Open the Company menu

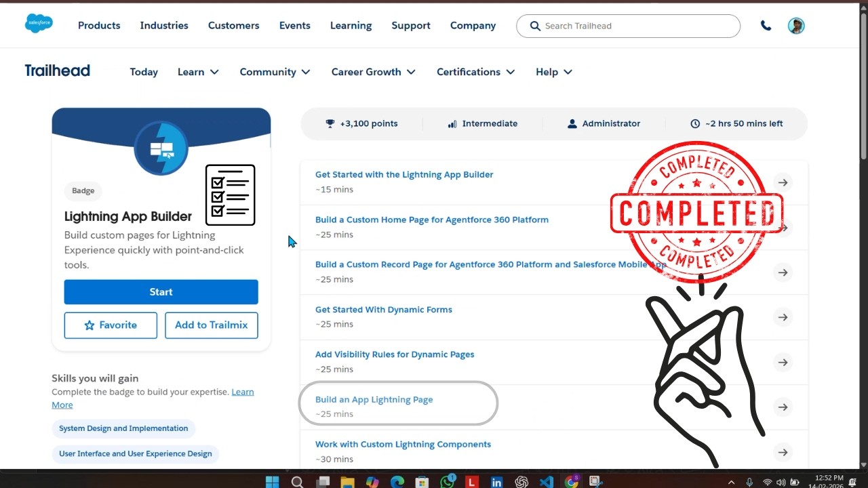click(x=473, y=25)
